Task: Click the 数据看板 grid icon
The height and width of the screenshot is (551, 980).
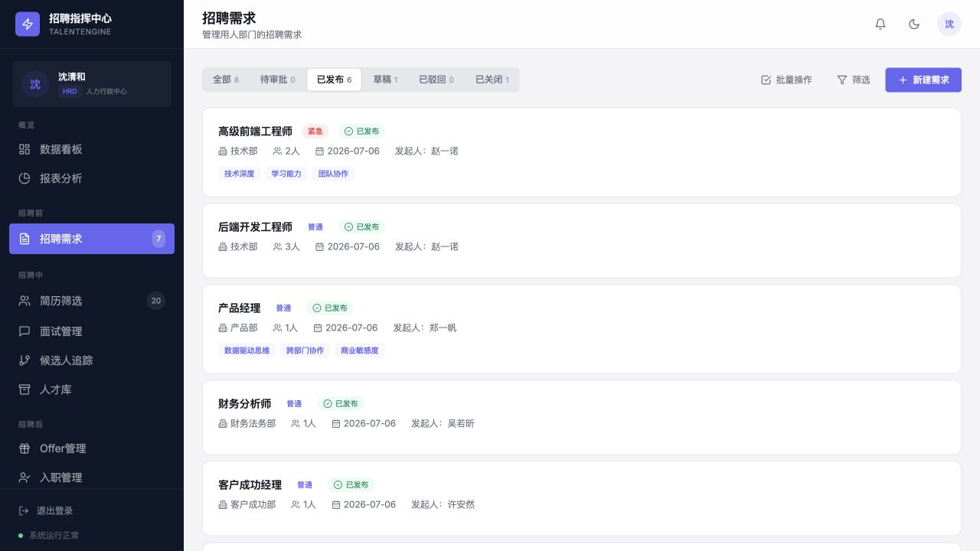Action: 24,149
